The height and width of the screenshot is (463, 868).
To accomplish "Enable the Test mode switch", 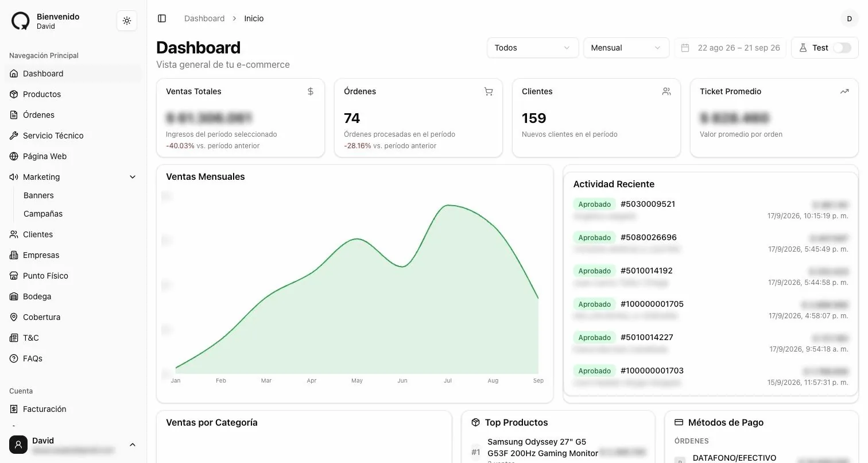I will (842, 48).
